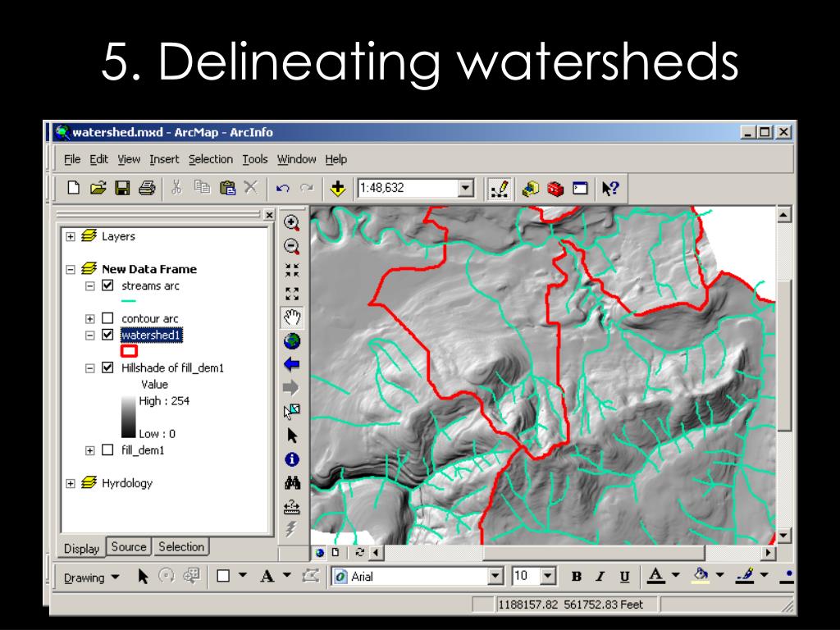Open the font size dropdown
This screenshot has height=630, width=840.
(547, 577)
